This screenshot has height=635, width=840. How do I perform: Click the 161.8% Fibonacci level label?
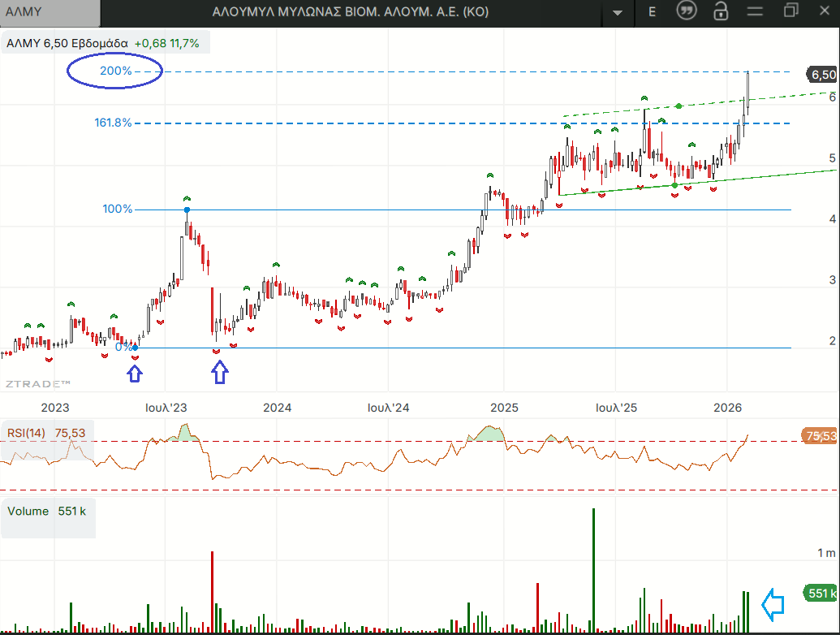pos(113,123)
